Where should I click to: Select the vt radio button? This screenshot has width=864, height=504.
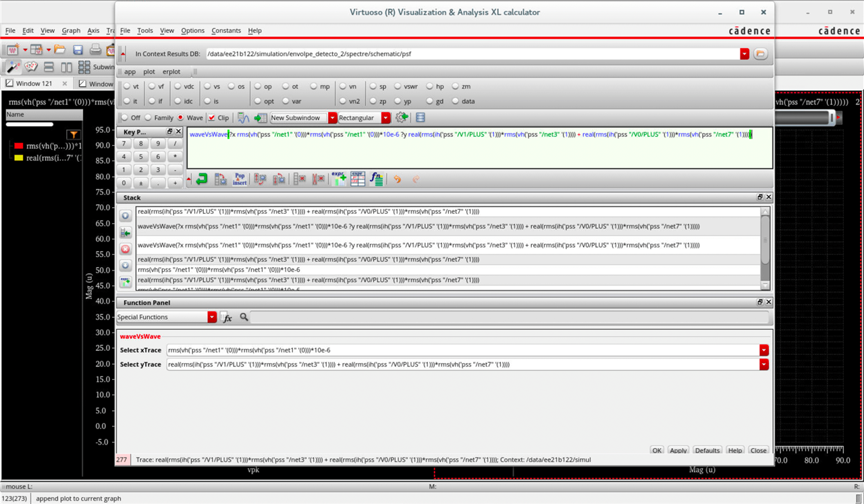(x=126, y=86)
